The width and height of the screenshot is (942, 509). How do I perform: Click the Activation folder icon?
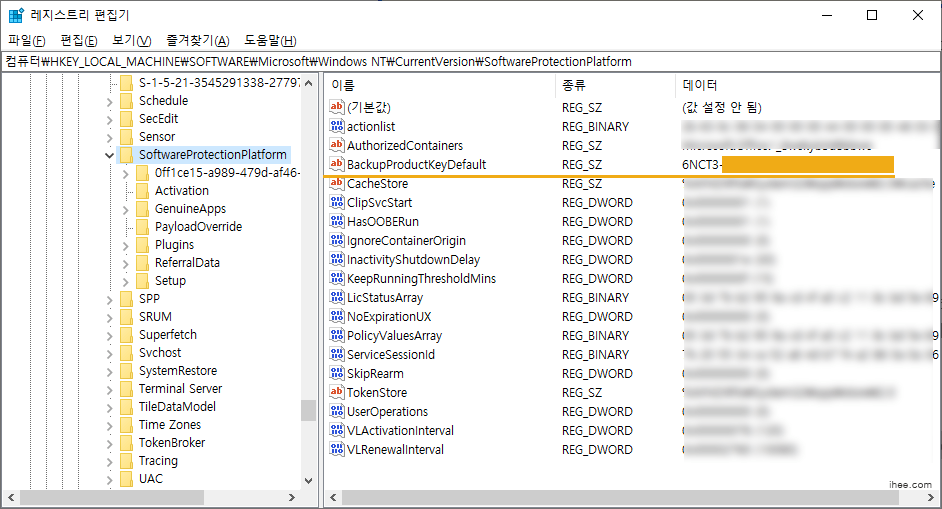point(142,190)
